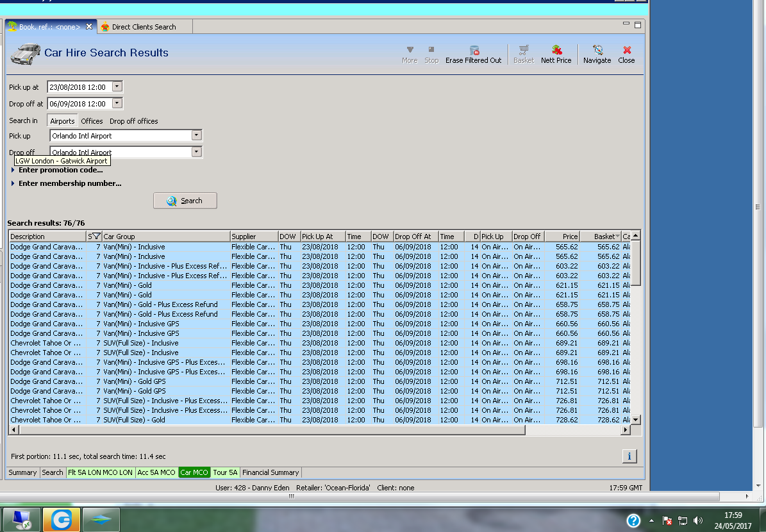Click results table scroll up arrow
This screenshot has height=532, width=766.
coord(636,236)
